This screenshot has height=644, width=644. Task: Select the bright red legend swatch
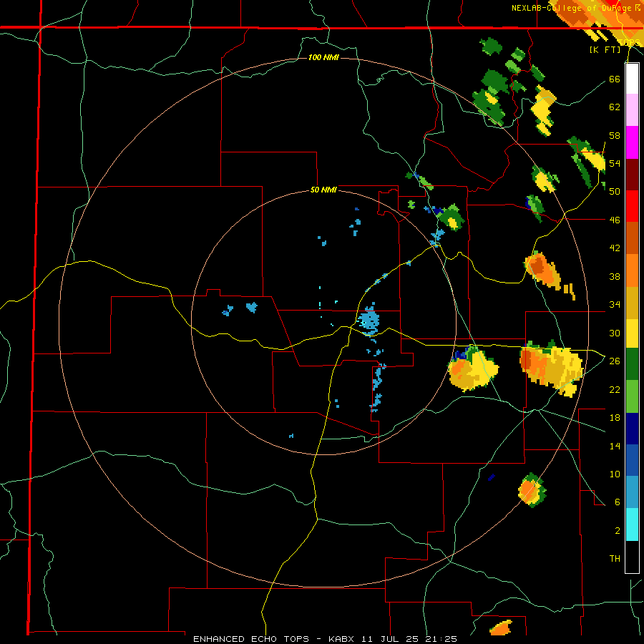click(x=632, y=206)
